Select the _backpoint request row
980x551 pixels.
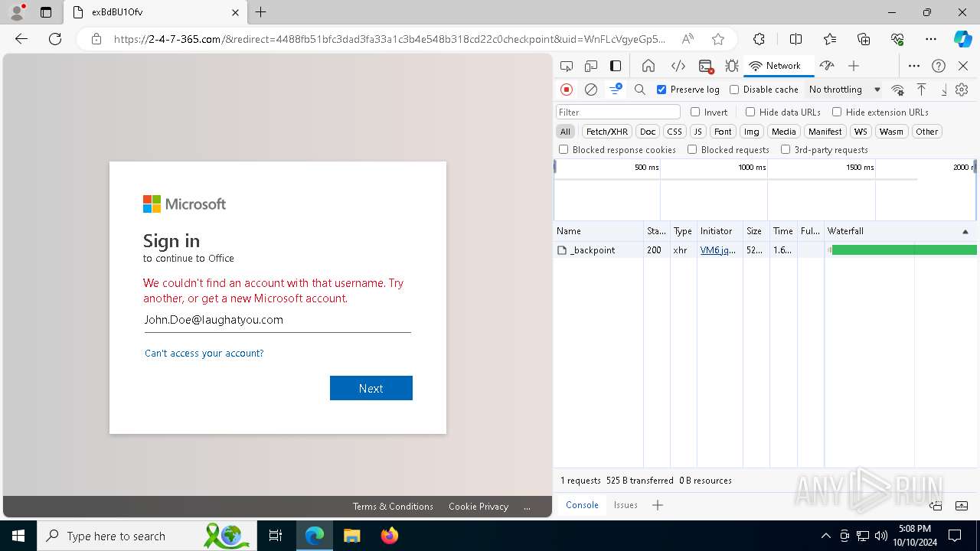coord(766,250)
